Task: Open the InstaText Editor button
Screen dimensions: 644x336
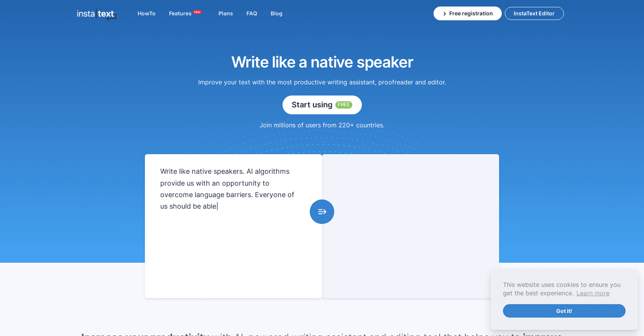Action: click(534, 13)
